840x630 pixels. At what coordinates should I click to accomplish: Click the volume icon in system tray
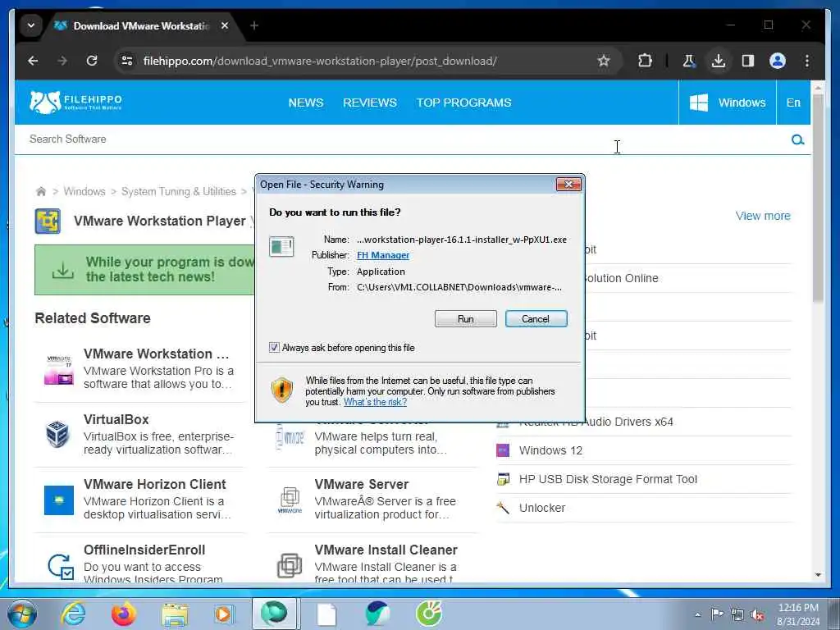(757, 615)
